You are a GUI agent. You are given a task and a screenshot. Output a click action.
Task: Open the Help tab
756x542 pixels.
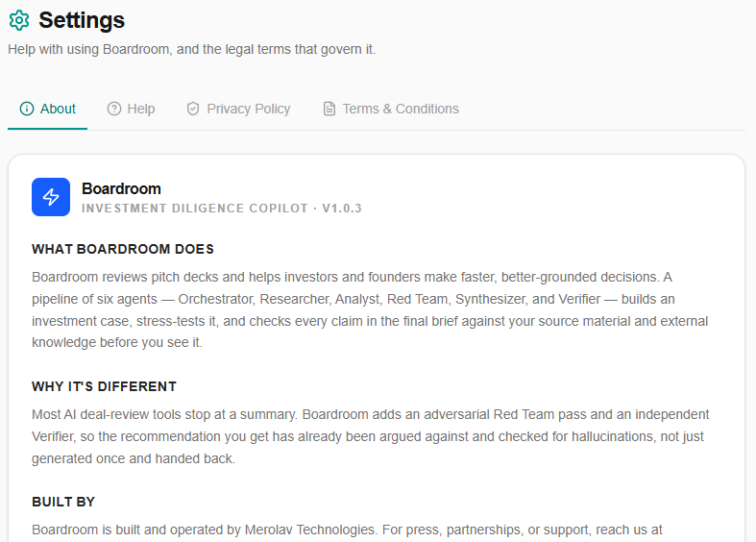point(131,109)
